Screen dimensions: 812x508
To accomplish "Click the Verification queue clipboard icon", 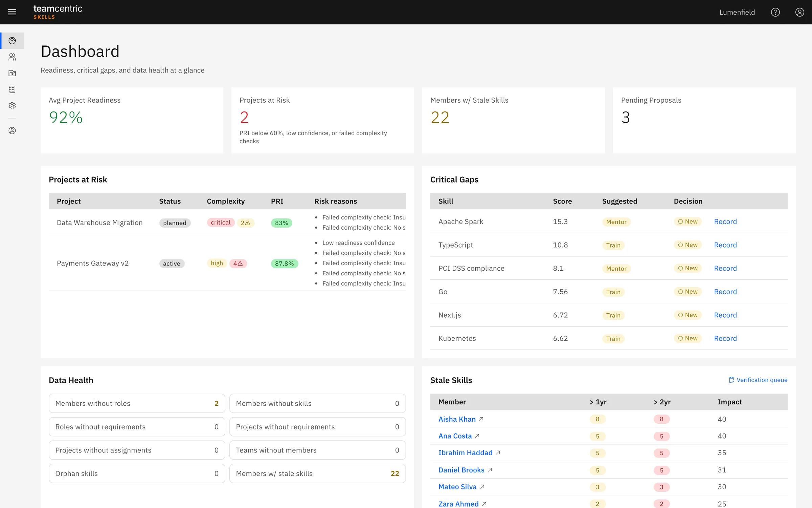I will [731, 380].
